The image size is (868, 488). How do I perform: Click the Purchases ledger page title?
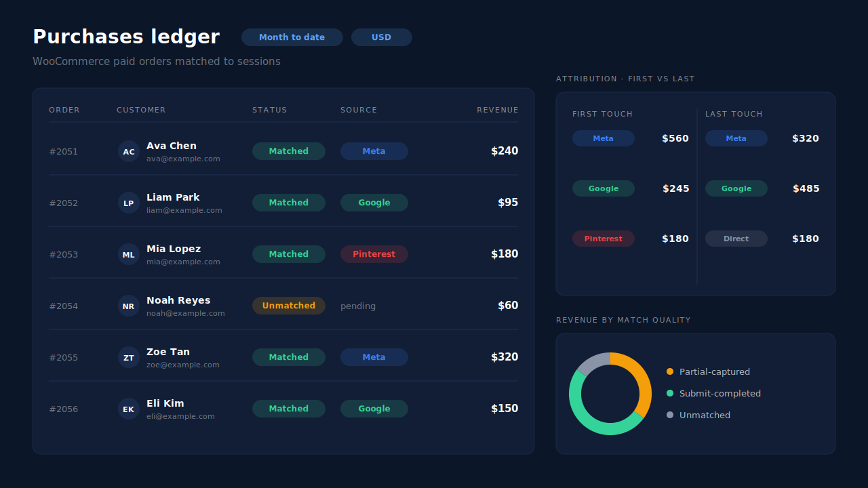[x=126, y=37]
